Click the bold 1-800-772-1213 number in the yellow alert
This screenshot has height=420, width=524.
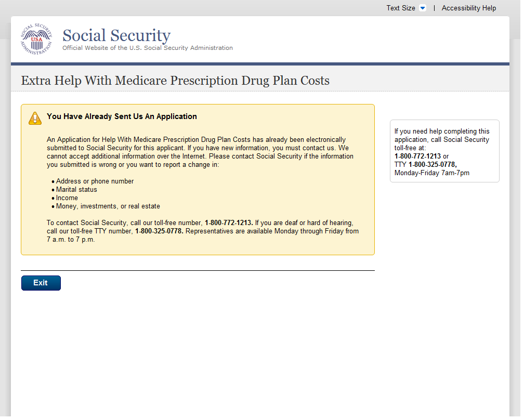pyautogui.click(x=229, y=223)
